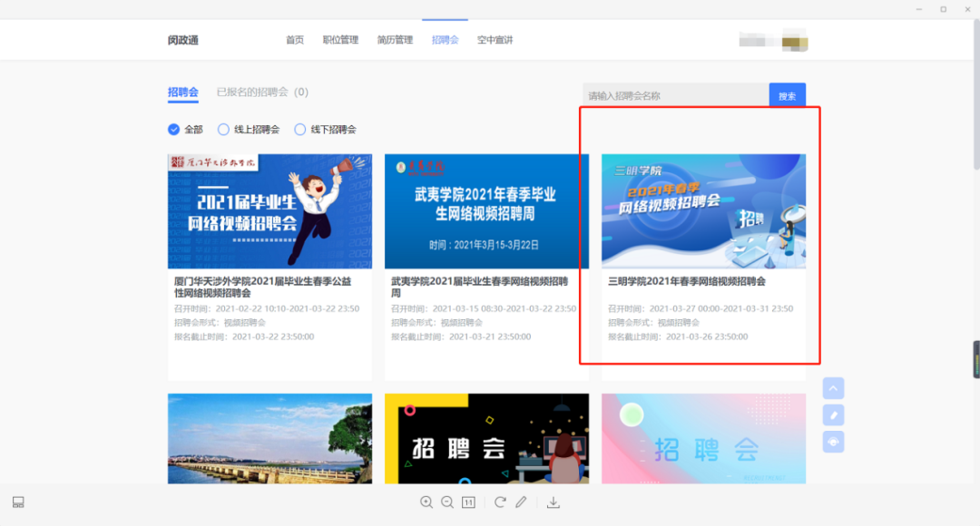Select the zoom out magnifier icon
This screenshot has height=526, width=980.
tap(447, 502)
